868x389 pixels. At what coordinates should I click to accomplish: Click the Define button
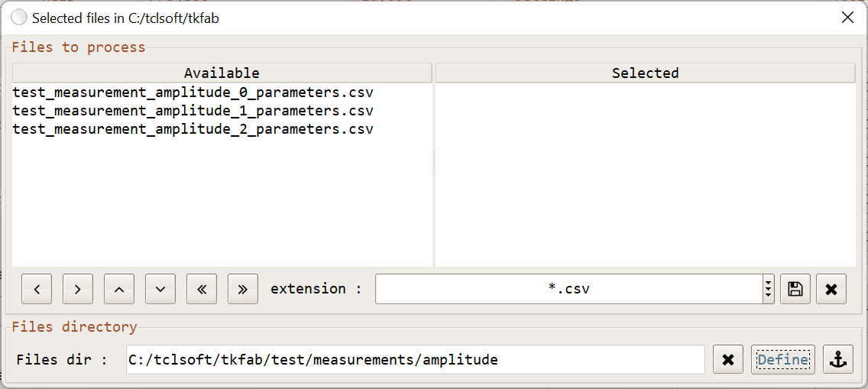[783, 360]
